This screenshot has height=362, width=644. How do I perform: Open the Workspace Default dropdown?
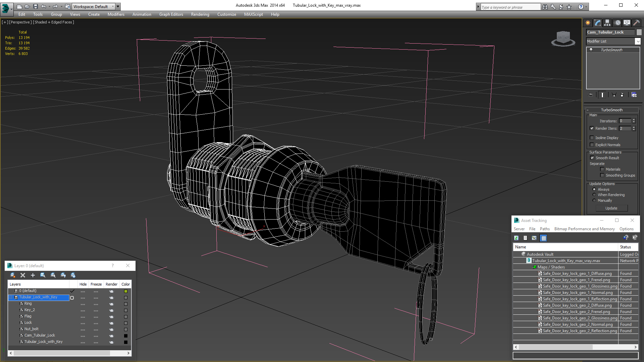[113, 6]
